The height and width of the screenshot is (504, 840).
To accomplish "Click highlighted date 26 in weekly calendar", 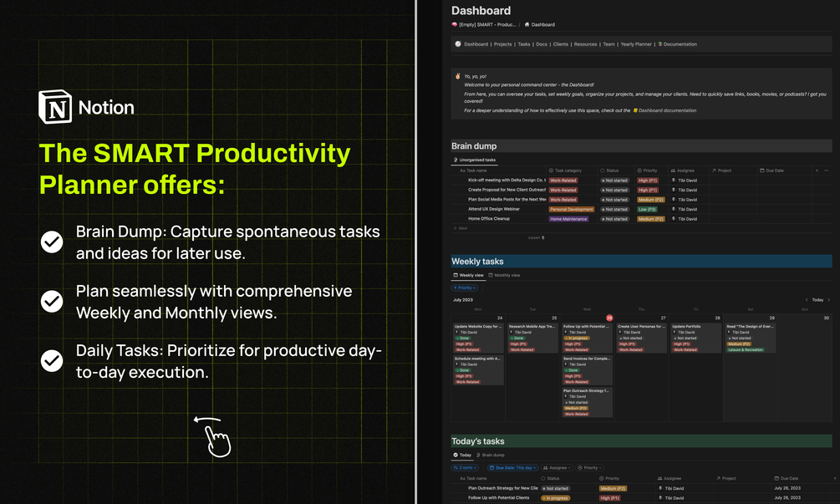I will click(609, 318).
